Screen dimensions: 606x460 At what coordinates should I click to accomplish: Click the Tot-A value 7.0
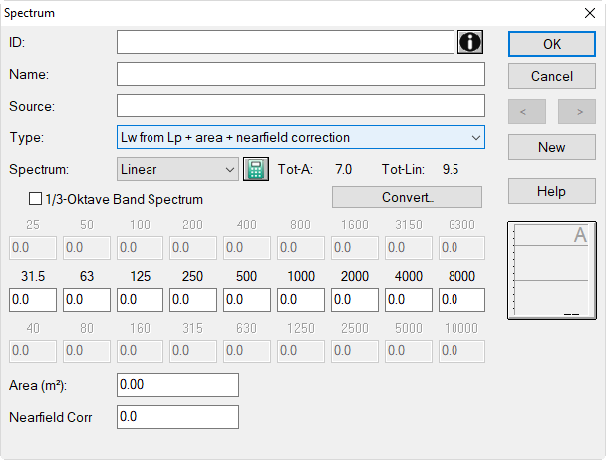(344, 169)
